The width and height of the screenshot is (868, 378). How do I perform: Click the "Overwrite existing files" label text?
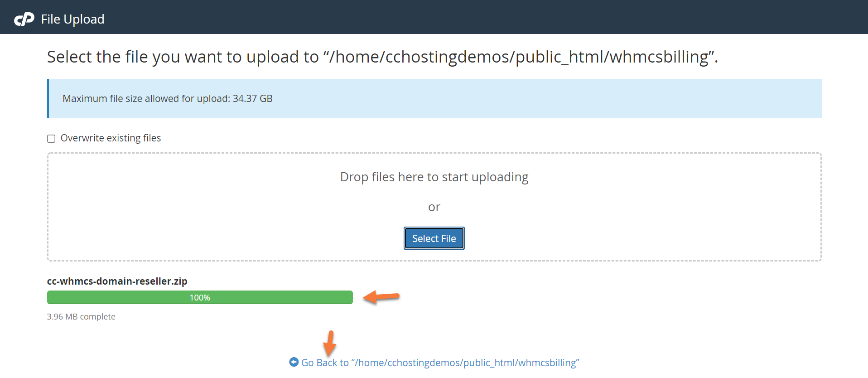(111, 138)
